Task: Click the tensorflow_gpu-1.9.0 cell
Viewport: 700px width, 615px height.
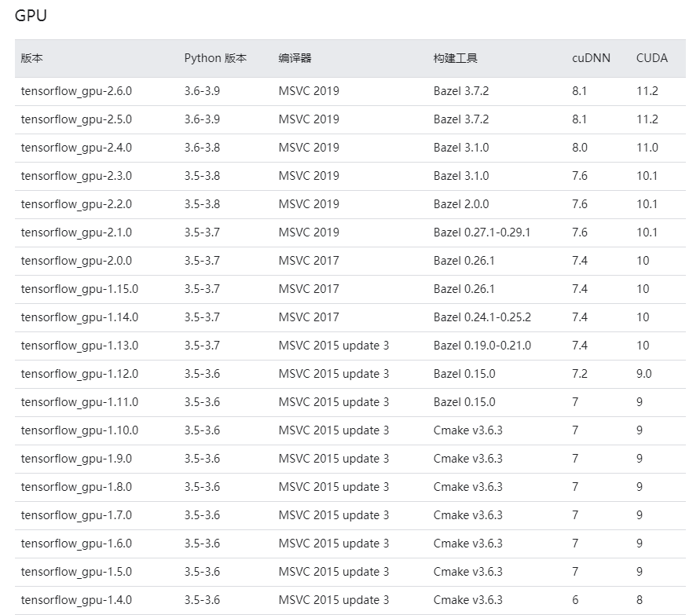Action: (76, 459)
